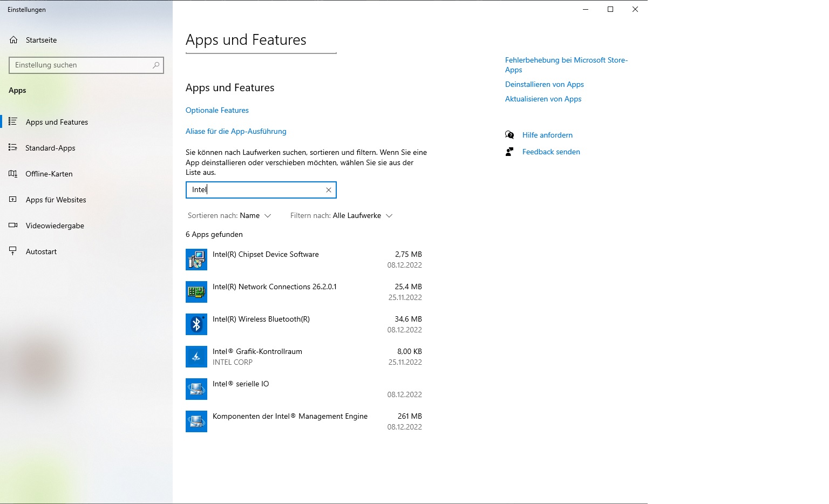Open the Intel Chipset Device Software icon

click(x=196, y=260)
